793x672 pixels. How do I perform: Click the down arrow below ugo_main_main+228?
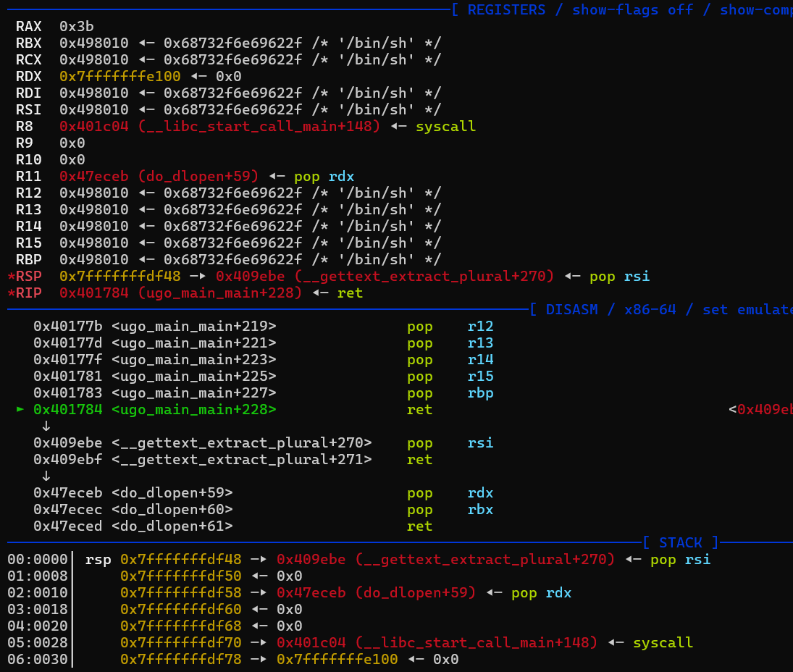(x=46, y=427)
